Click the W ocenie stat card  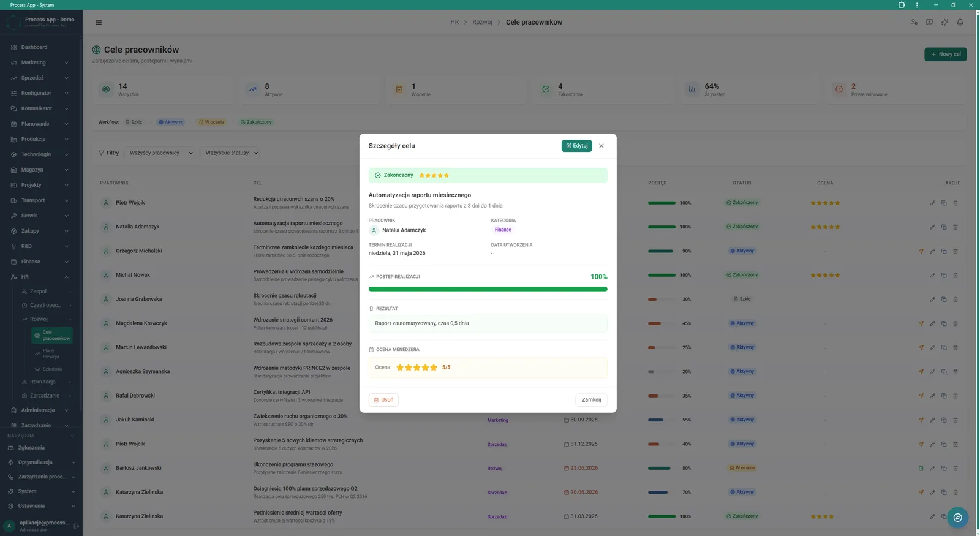tap(457, 89)
